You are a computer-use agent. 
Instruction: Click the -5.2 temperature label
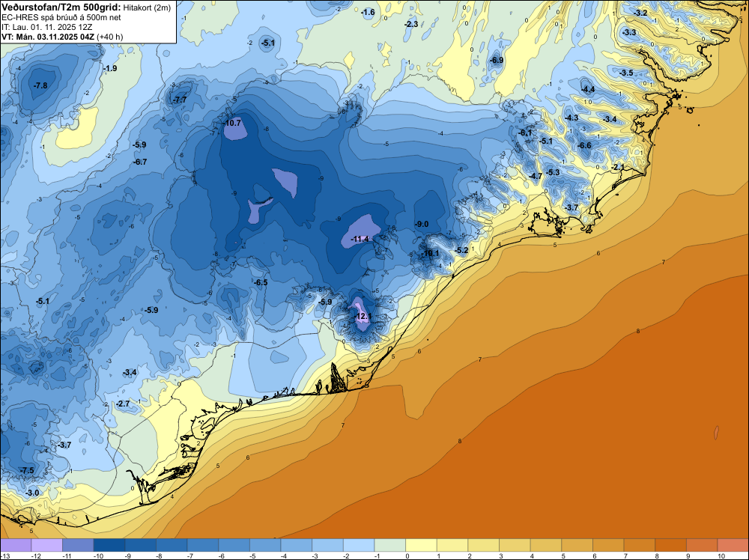(x=461, y=250)
